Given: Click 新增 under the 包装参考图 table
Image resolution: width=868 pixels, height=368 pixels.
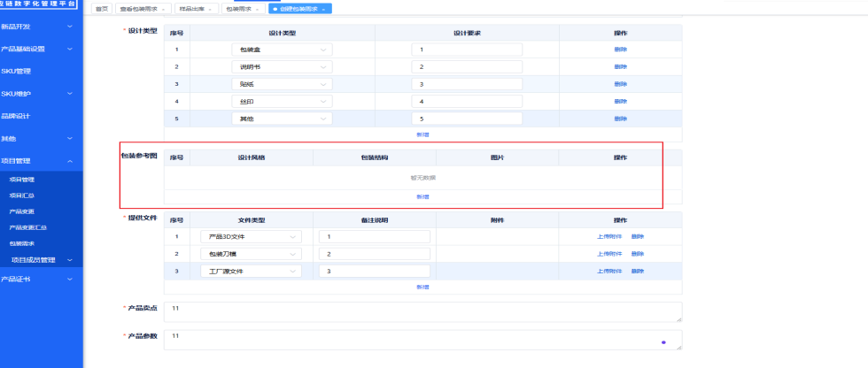Looking at the screenshot, I should pyautogui.click(x=422, y=196).
